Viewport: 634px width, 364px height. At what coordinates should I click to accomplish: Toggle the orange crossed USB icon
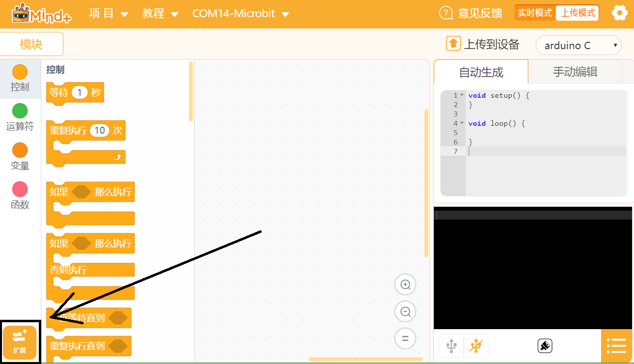(475, 346)
